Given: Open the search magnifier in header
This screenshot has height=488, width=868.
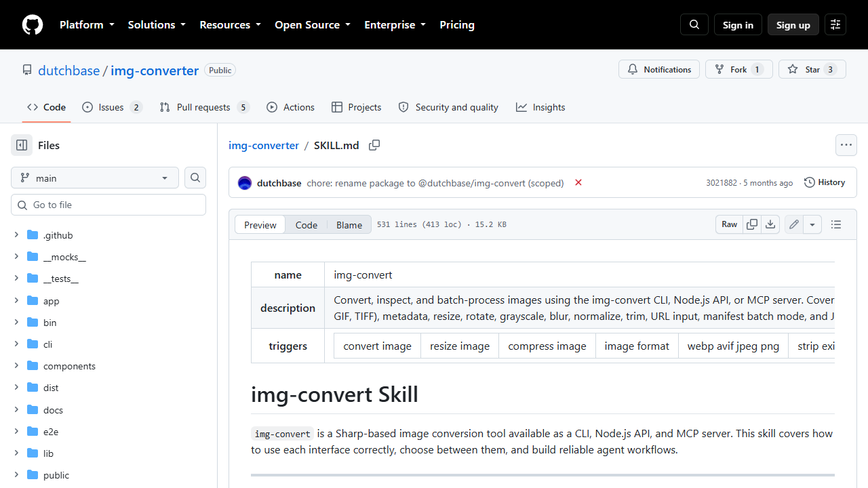Looking at the screenshot, I should point(694,24).
